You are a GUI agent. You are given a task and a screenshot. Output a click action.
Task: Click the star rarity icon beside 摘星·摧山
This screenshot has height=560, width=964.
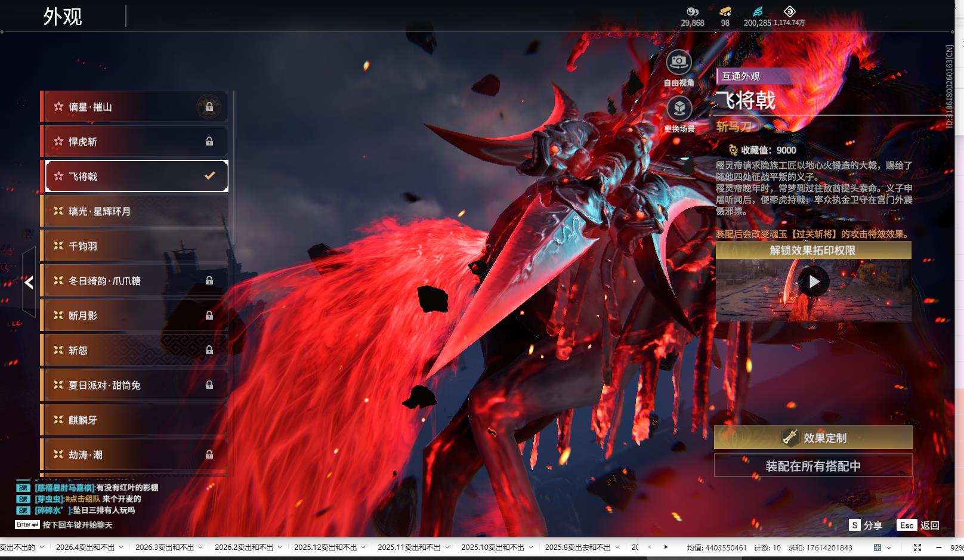pos(58,107)
